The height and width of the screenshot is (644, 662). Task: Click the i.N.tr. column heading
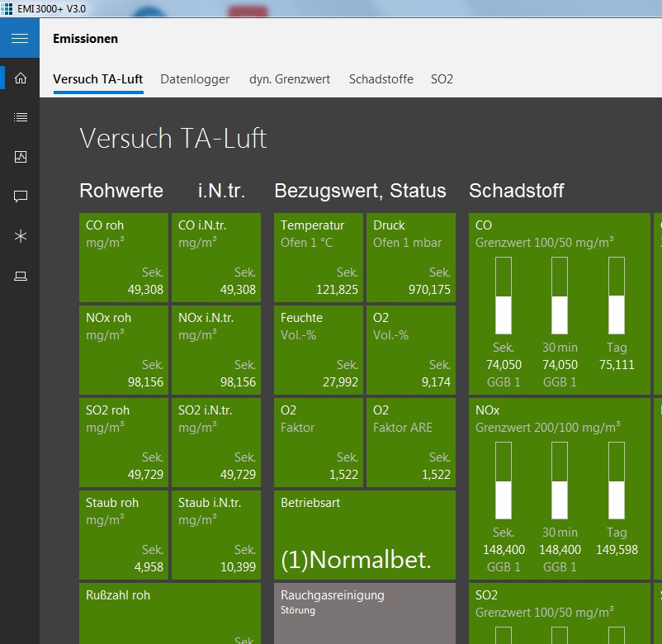click(x=222, y=191)
